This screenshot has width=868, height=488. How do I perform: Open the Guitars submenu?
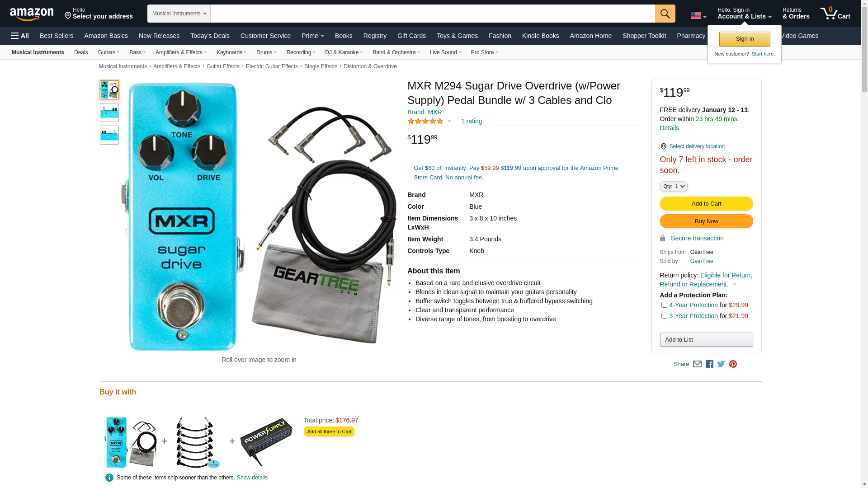point(108,52)
